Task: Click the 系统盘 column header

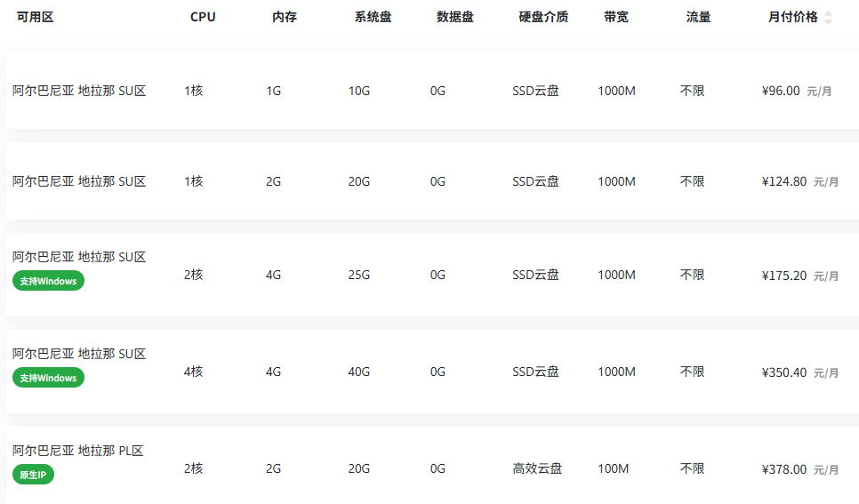Action: pos(373,17)
